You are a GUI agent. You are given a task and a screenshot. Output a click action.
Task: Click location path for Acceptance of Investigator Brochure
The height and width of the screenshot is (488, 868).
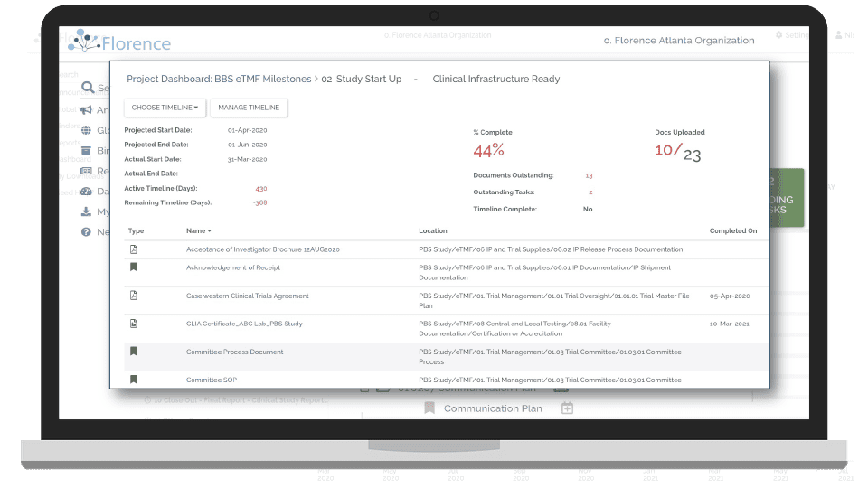(551, 249)
